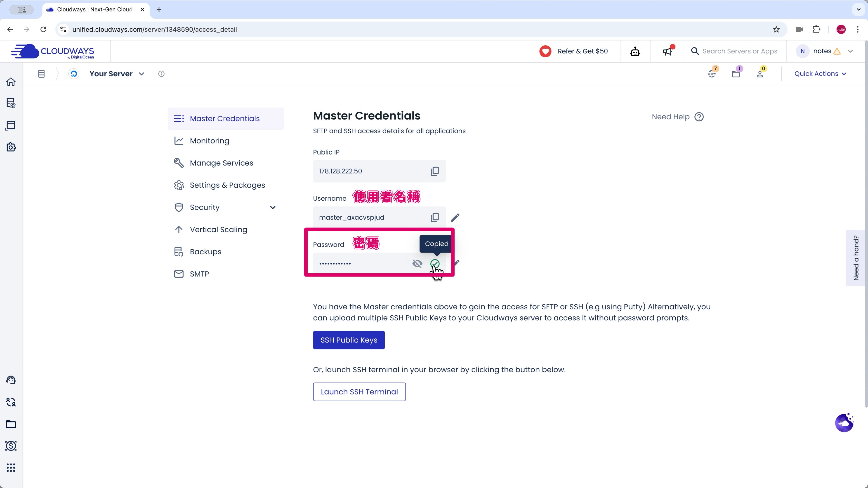This screenshot has width=868, height=488.
Task: Copy the Public IP address
Action: tap(434, 171)
